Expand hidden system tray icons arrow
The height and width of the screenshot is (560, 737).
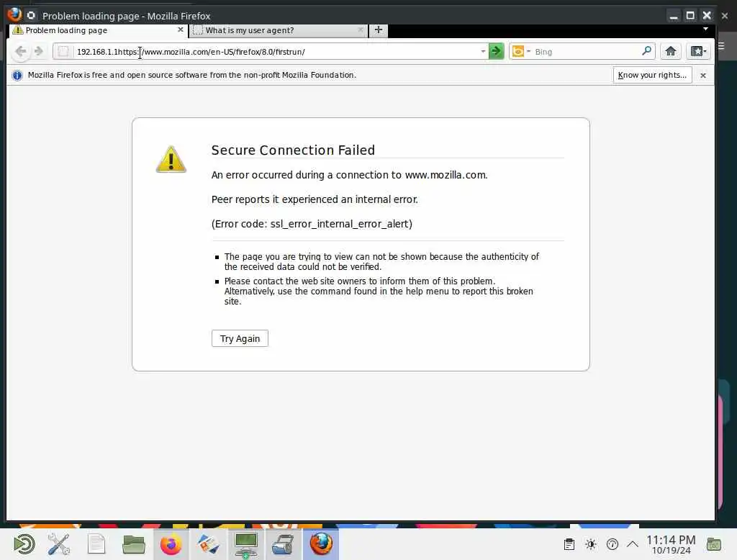(633, 544)
